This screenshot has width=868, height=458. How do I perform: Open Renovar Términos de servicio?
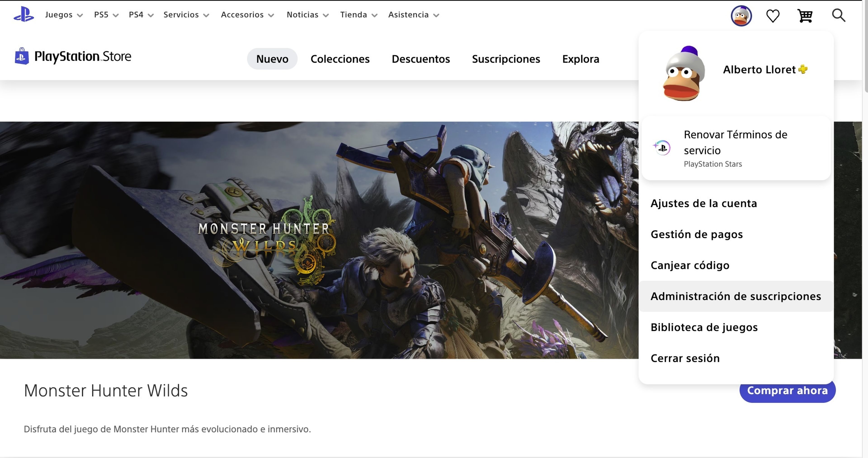[735, 142]
